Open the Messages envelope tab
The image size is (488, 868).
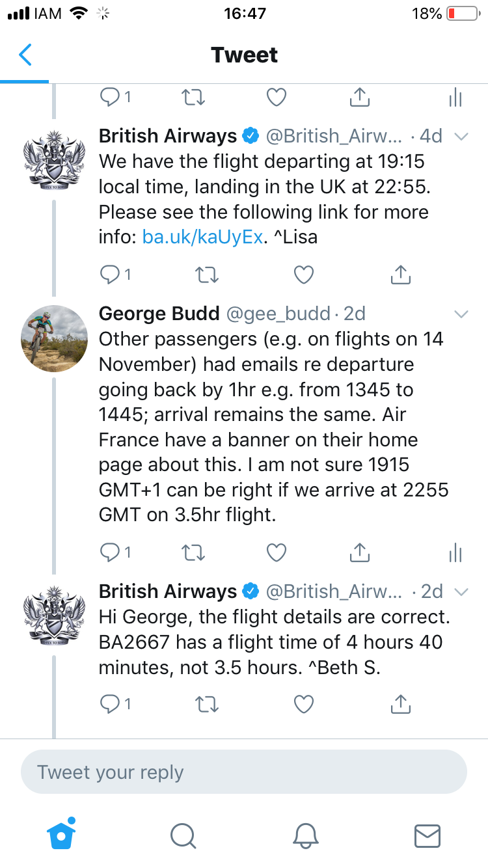click(427, 835)
